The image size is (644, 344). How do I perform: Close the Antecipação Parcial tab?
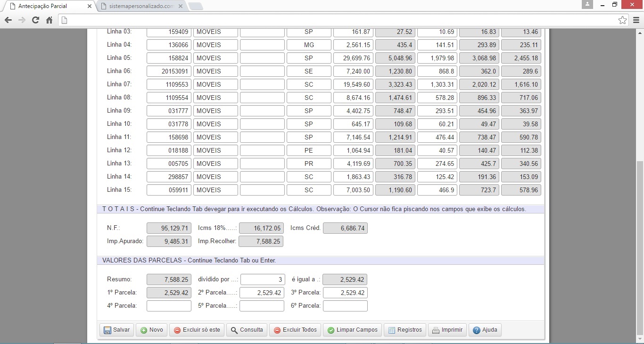pos(89,6)
